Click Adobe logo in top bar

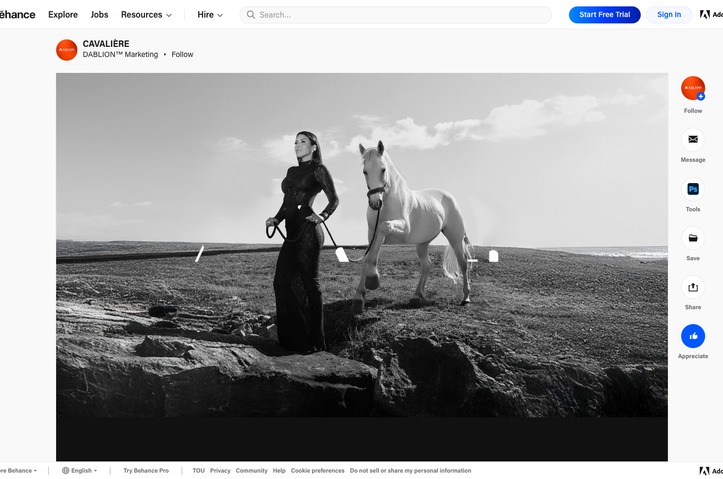[x=711, y=15]
